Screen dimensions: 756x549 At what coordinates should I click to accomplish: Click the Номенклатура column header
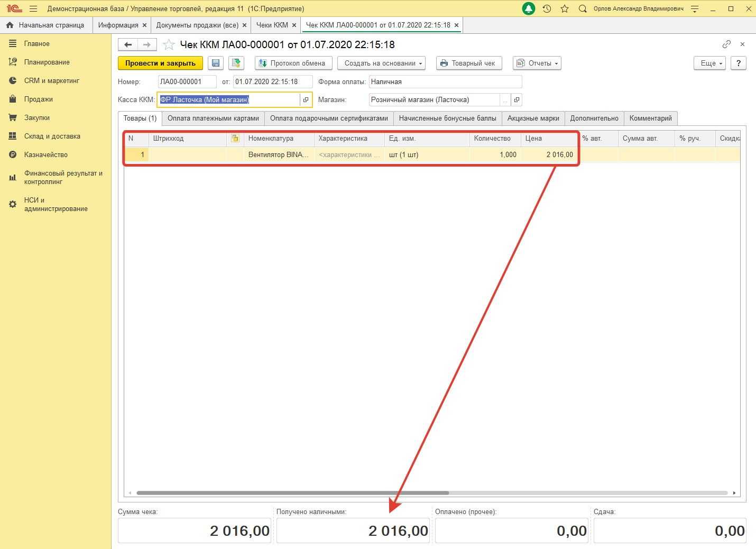click(279, 138)
